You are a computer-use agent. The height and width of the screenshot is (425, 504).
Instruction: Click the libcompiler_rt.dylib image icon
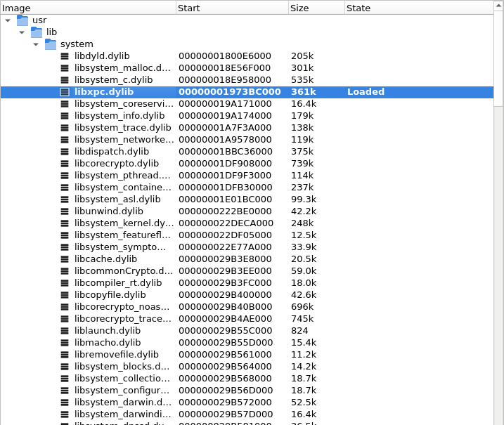point(65,283)
